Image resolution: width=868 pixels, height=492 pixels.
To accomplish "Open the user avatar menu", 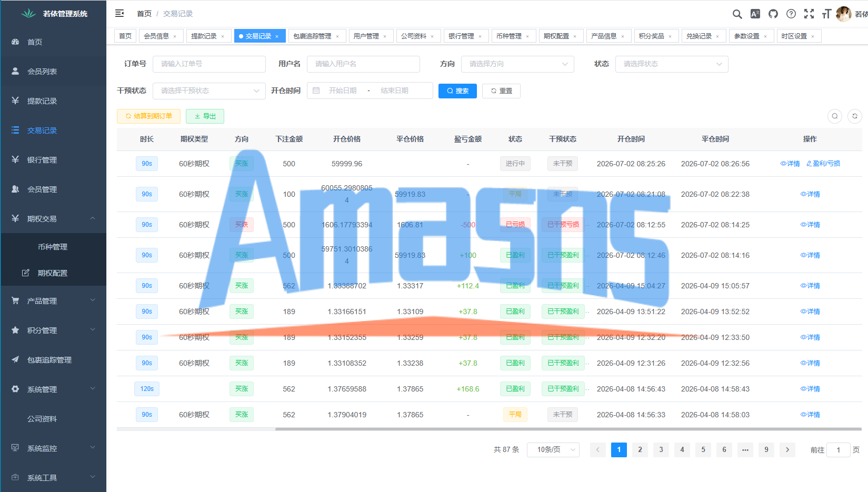I will pyautogui.click(x=844, y=14).
